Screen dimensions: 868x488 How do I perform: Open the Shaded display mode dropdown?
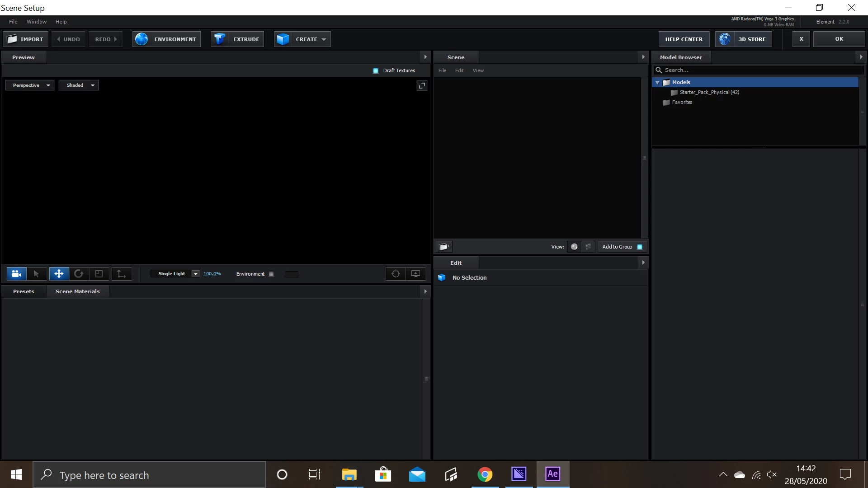coord(79,85)
